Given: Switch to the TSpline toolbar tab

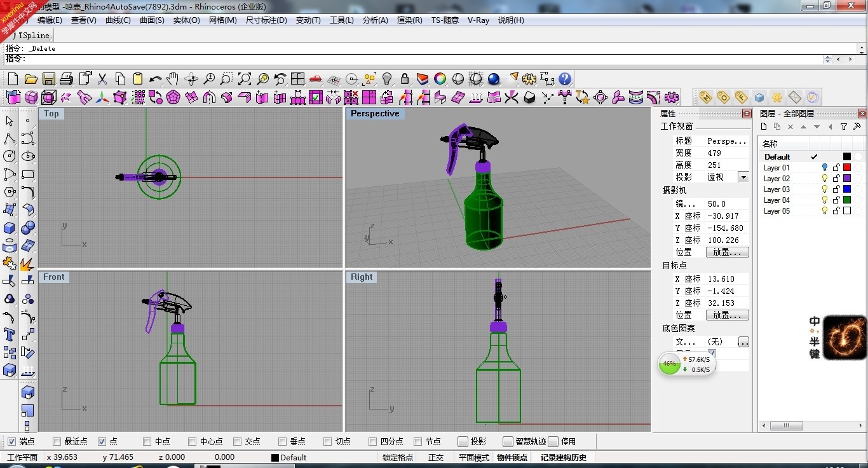Looking at the screenshot, I should tap(33, 36).
